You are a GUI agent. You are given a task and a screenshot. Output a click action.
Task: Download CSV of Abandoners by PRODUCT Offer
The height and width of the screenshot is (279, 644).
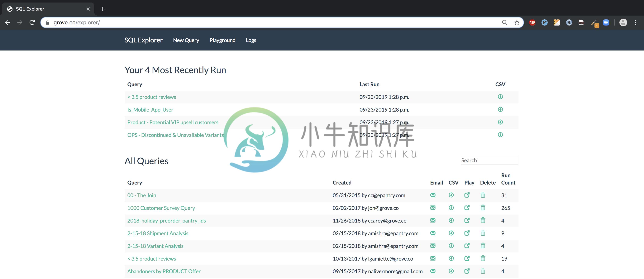(451, 271)
